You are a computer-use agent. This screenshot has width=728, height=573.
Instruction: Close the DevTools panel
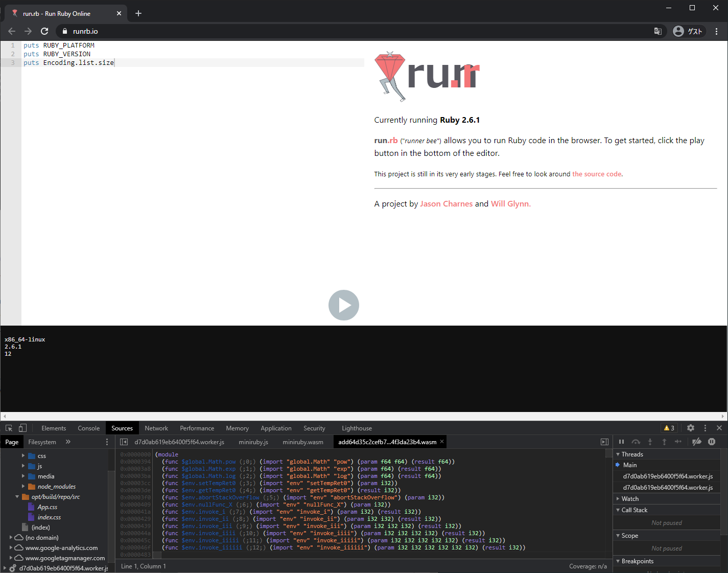pyautogui.click(x=719, y=428)
